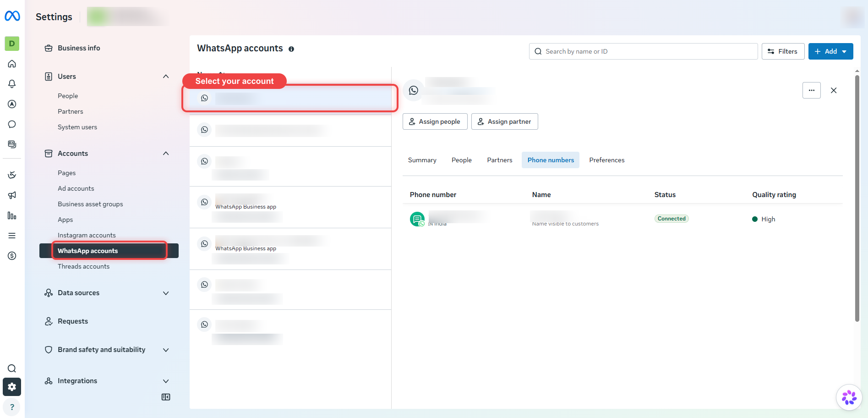868x418 pixels.
Task: Click the Status column header
Action: (x=665, y=195)
